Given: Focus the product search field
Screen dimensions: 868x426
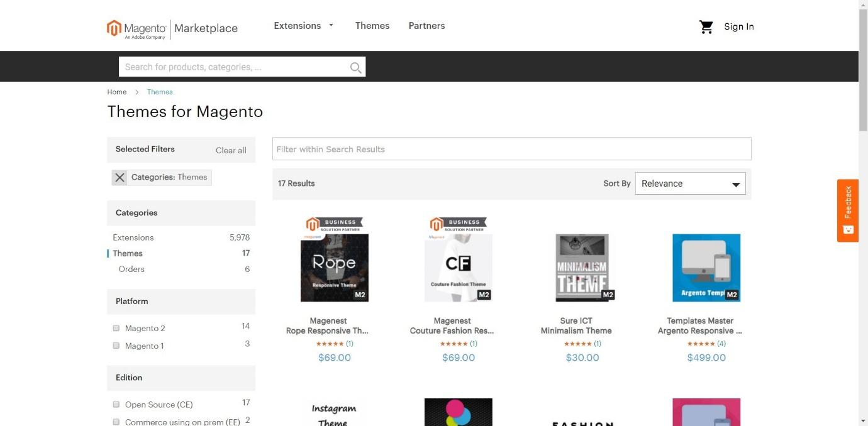Looking at the screenshot, I should pos(242,67).
